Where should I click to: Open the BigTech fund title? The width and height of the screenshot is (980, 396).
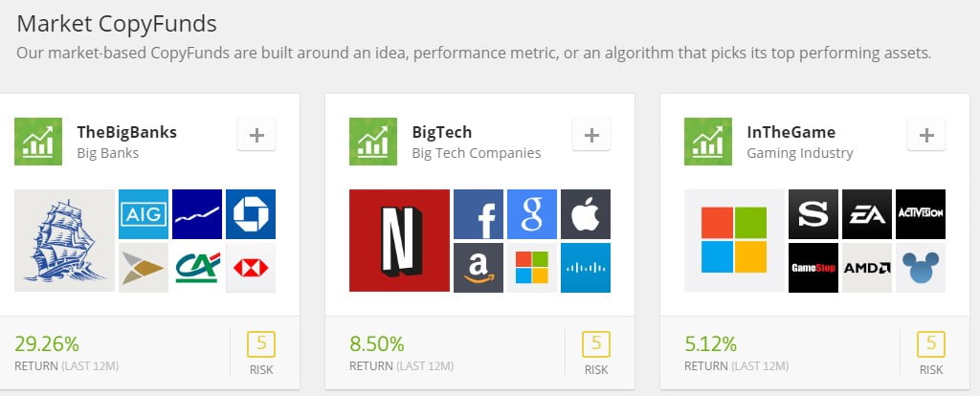(x=442, y=132)
